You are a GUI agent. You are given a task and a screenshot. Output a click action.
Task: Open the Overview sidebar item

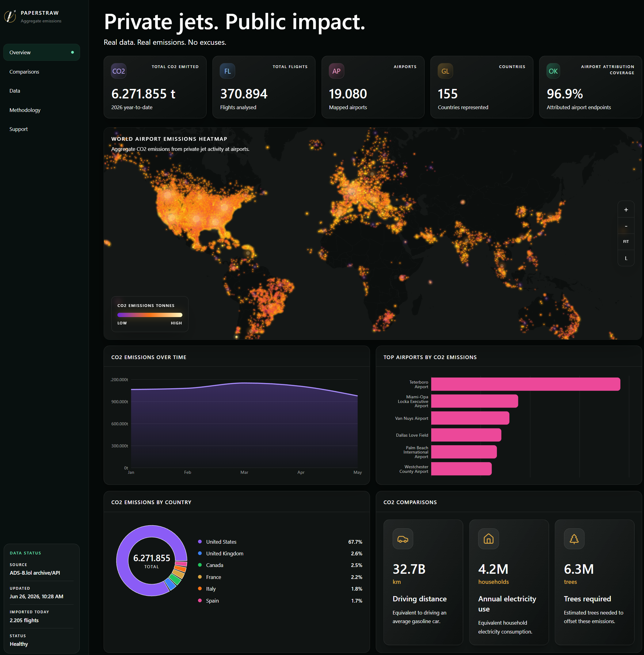point(42,52)
